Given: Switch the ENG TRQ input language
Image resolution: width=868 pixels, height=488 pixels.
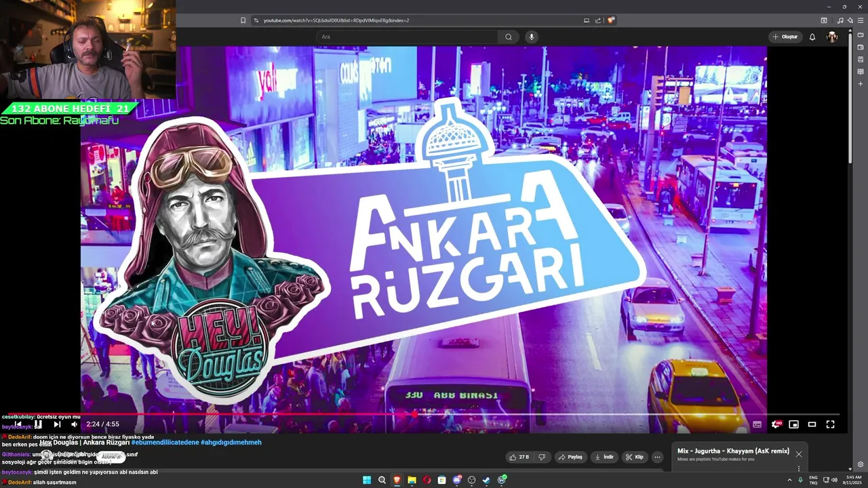Looking at the screenshot, I should pyautogui.click(x=813, y=480).
